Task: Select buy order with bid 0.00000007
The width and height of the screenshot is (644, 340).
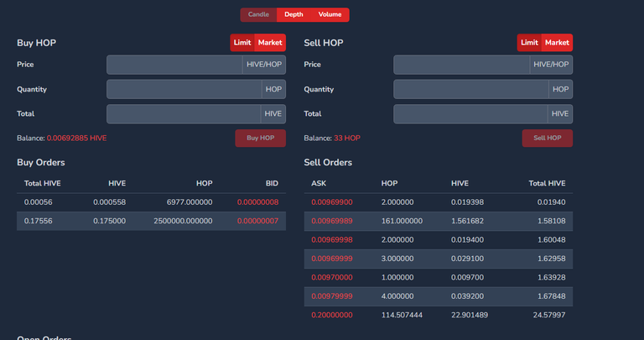Action: [151, 221]
